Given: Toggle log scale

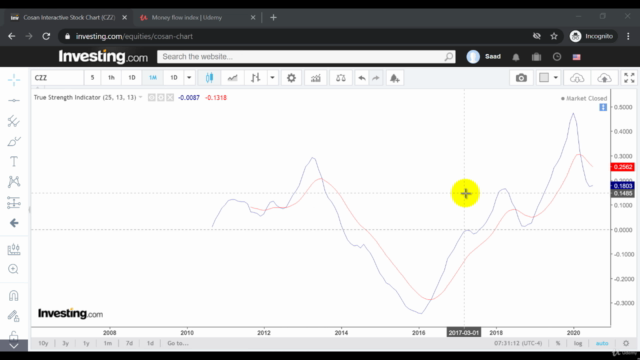Looking at the screenshot, I should [578, 343].
